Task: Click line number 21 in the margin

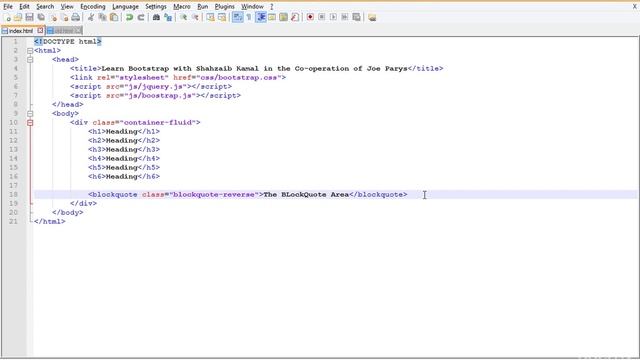Action: [13, 221]
